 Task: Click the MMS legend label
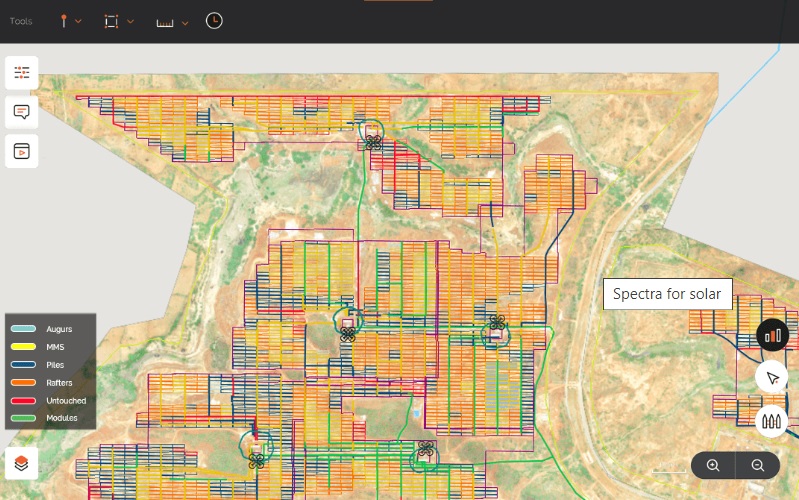55,347
